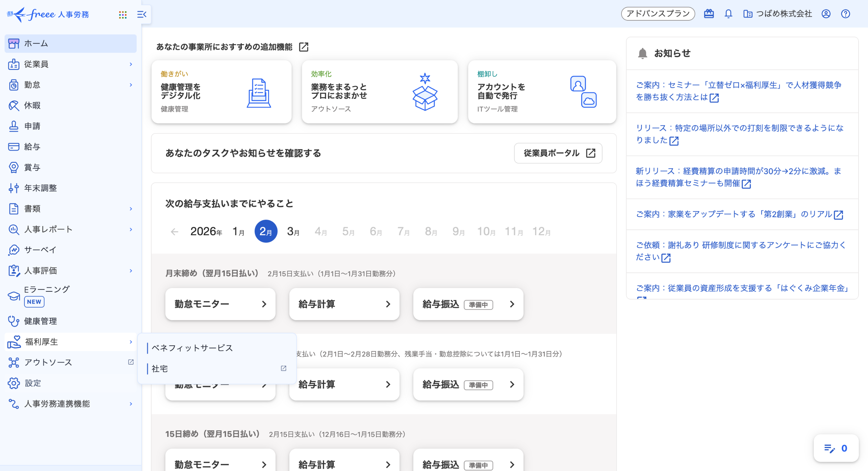
Task: Expand the 従業員 sidebar submenu
Action: 131,64
